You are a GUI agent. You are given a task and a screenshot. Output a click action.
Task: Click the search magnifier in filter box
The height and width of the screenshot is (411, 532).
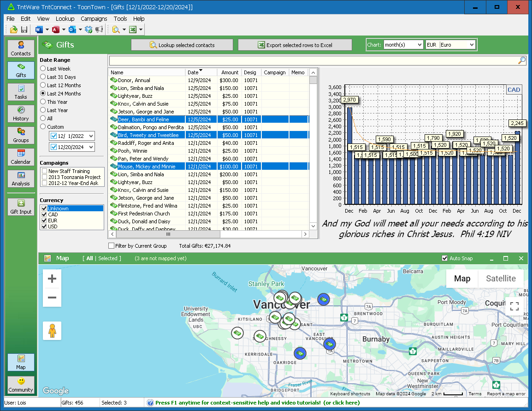522,60
